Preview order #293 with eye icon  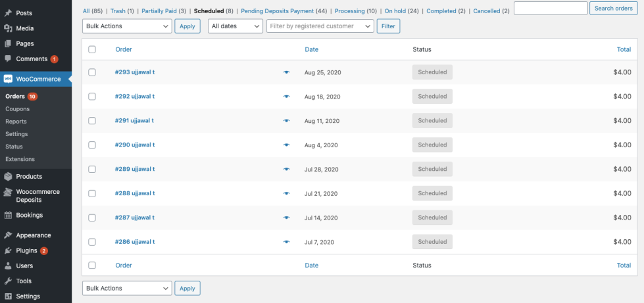click(x=286, y=72)
